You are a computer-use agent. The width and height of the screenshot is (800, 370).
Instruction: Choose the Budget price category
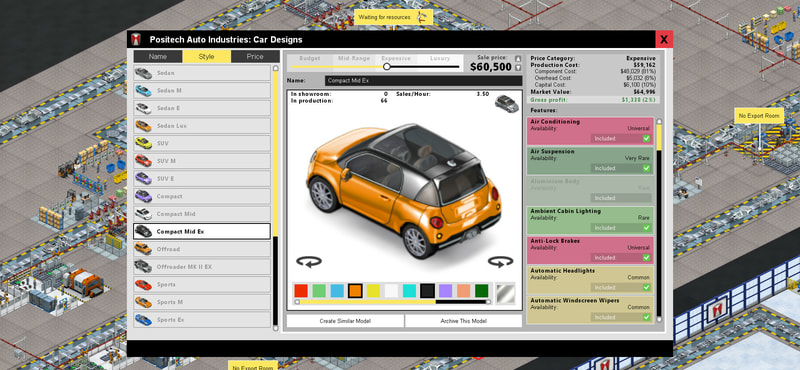pos(310,59)
